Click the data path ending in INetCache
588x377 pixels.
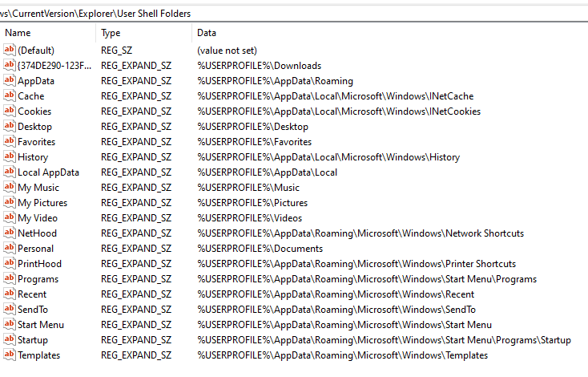click(335, 96)
